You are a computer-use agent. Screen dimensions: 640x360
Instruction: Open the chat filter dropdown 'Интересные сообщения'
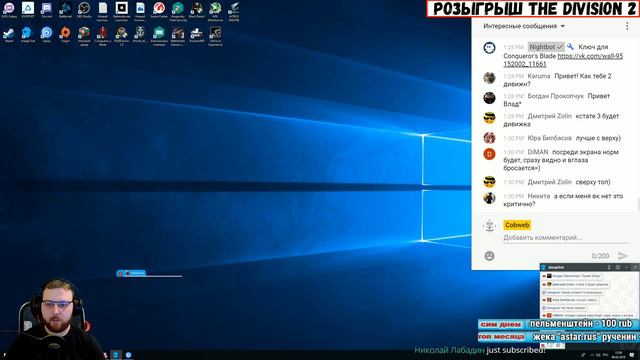(x=524, y=26)
